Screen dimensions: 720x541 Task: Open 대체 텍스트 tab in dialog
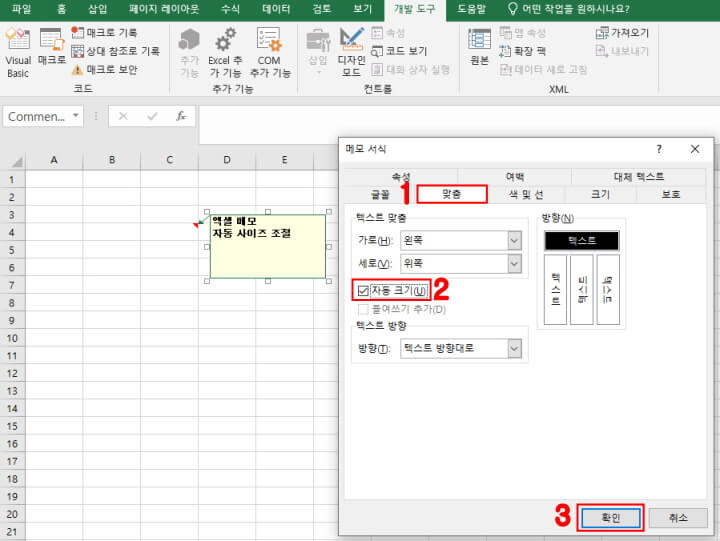[638, 177]
